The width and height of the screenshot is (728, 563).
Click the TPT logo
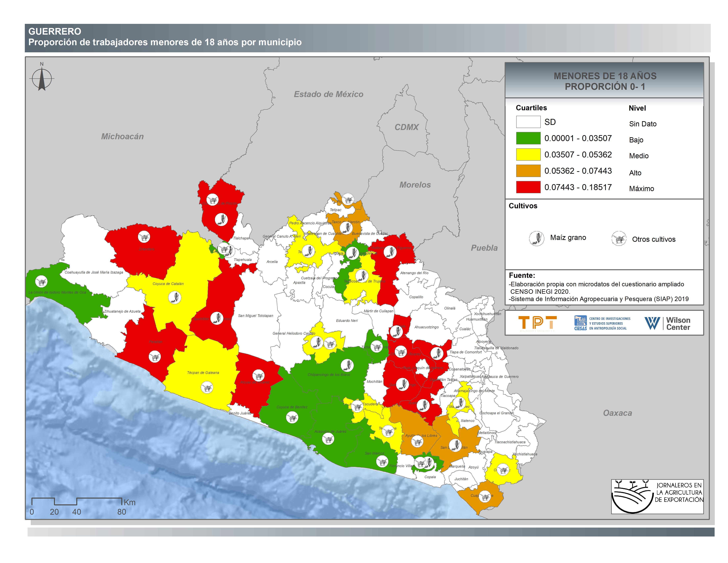(537, 323)
